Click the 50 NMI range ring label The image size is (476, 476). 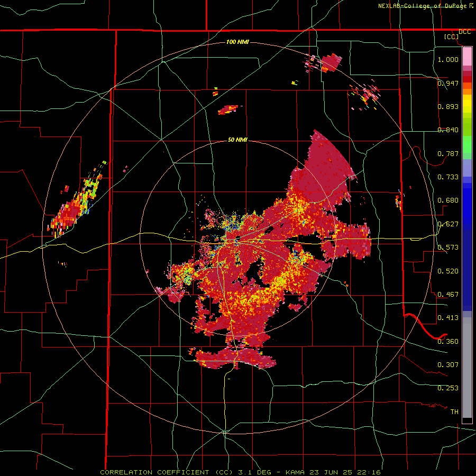pyautogui.click(x=237, y=140)
